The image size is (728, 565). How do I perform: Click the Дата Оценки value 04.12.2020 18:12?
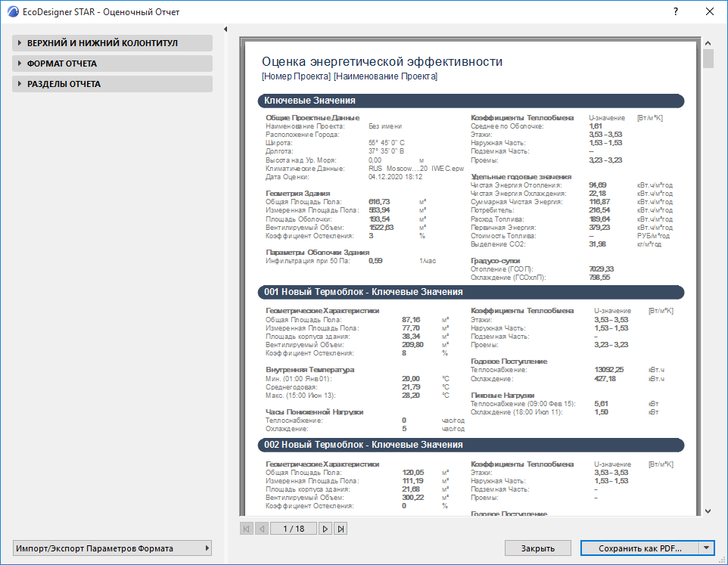click(396, 177)
